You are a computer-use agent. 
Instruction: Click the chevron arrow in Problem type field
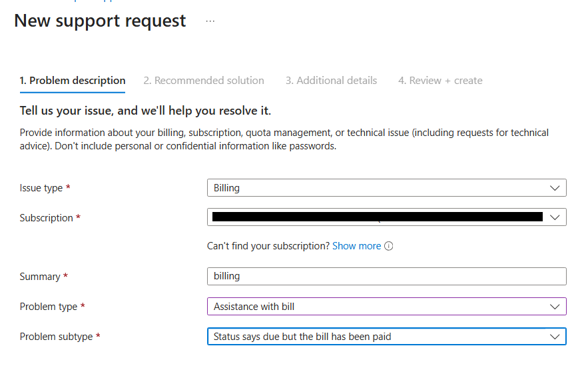[x=555, y=307]
